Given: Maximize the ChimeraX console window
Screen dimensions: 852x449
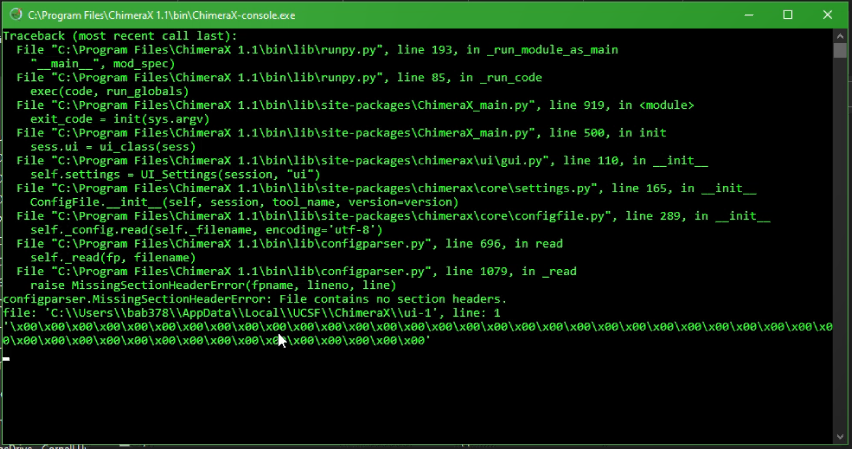Looking at the screenshot, I should coord(788,14).
